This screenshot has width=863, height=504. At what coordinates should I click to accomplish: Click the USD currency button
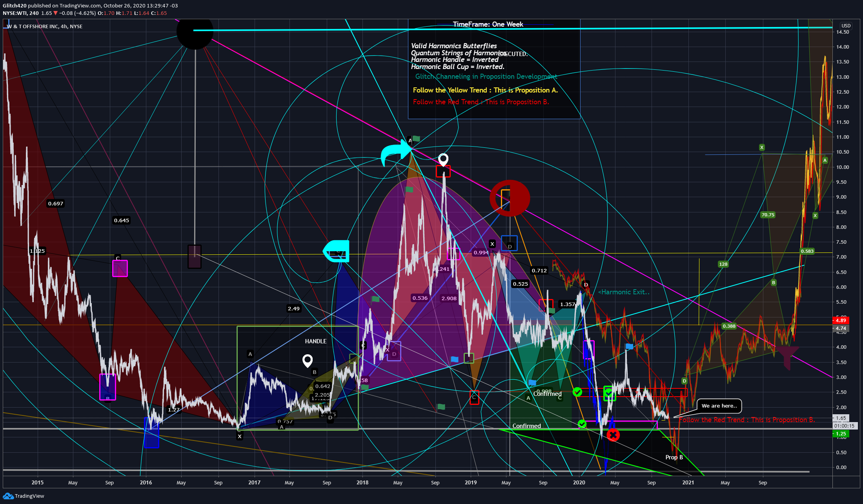tap(846, 26)
